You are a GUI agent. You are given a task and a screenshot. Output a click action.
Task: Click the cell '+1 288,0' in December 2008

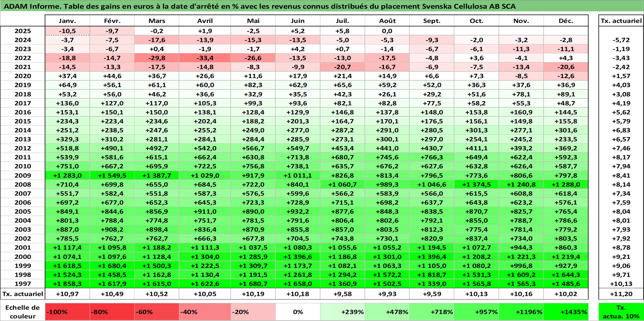[566, 184]
